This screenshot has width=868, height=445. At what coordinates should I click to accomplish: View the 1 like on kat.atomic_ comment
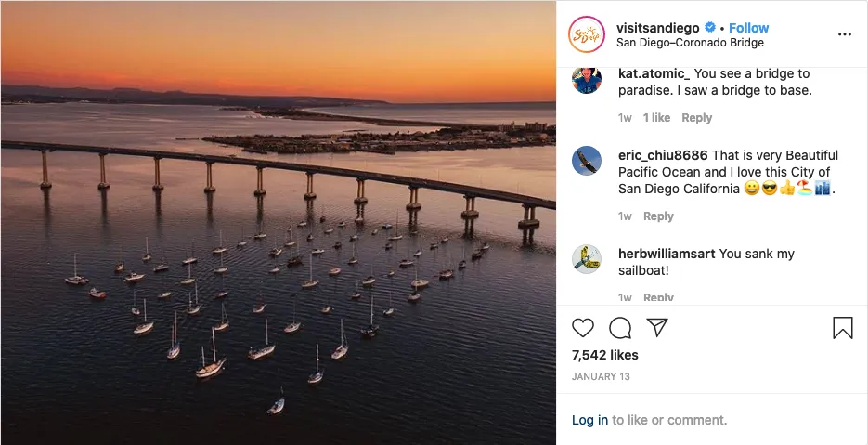(x=655, y=118)
